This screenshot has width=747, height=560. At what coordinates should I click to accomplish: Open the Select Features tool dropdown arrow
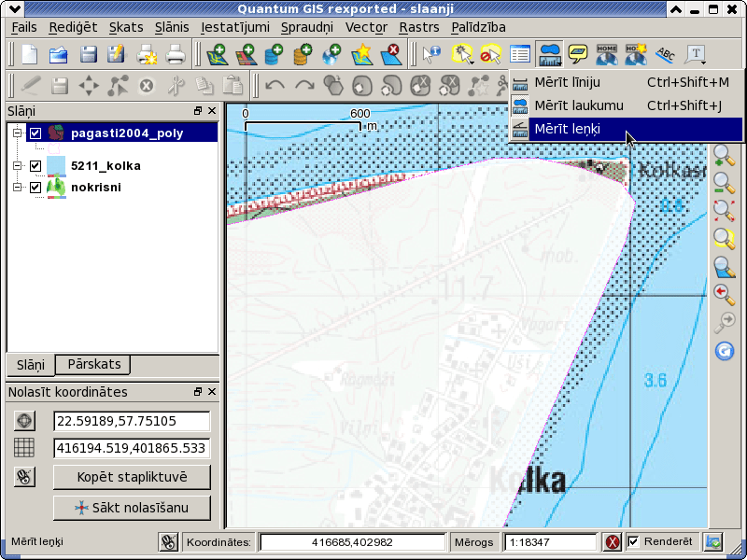(x=472, y=63)
